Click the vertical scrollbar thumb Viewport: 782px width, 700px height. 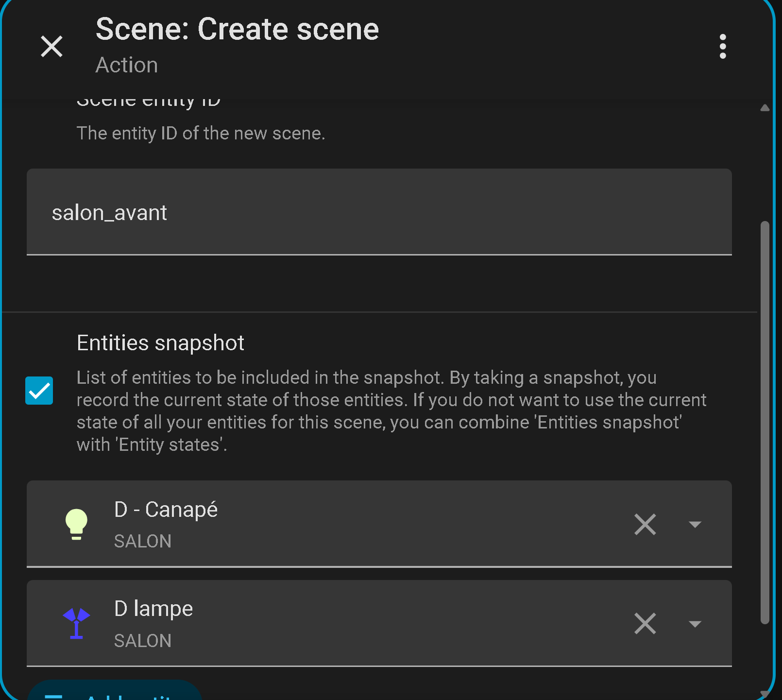point(765,422)
